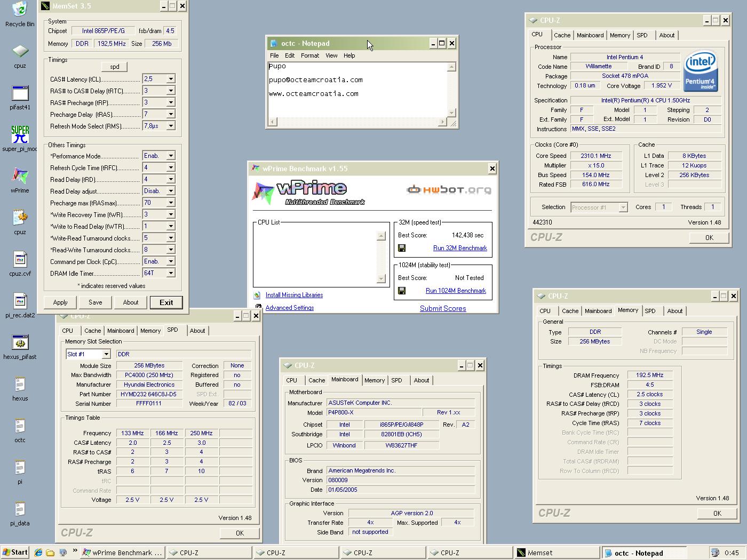
Task: Click the About button in MemSet
Action: (x=131, y=302)
